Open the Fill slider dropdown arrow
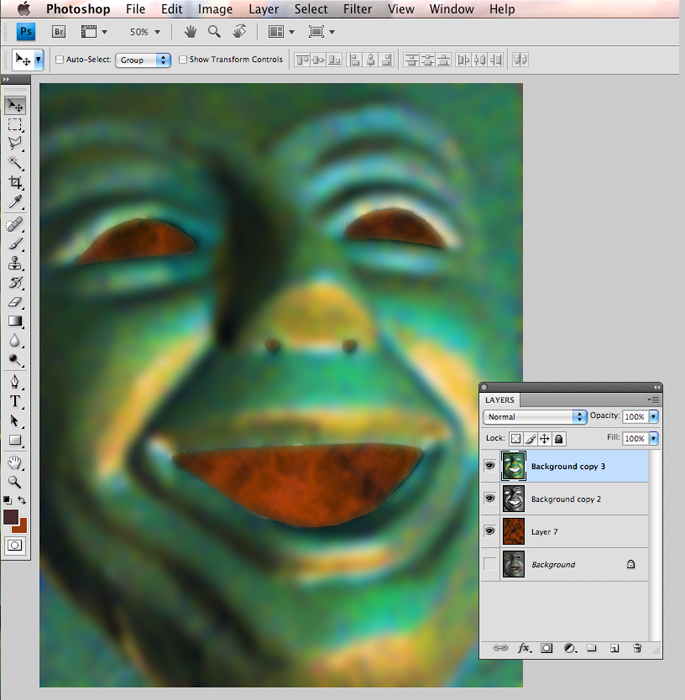Image resolution: width=685 pixels, height=700 pixels. [x=653, y=438]
